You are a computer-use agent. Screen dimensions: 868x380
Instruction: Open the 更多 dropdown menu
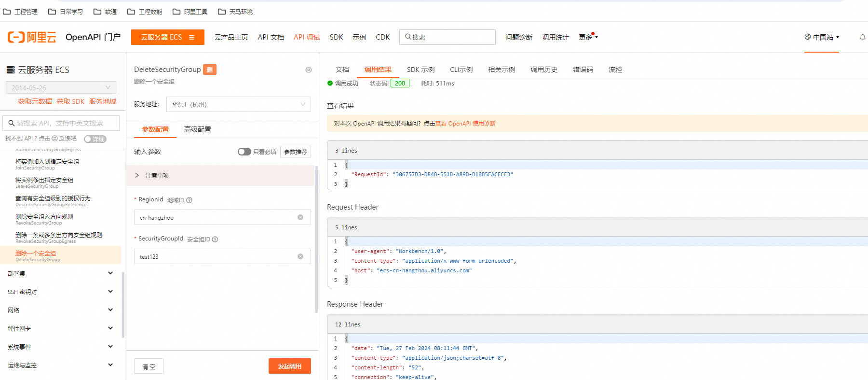pos(588,37)
